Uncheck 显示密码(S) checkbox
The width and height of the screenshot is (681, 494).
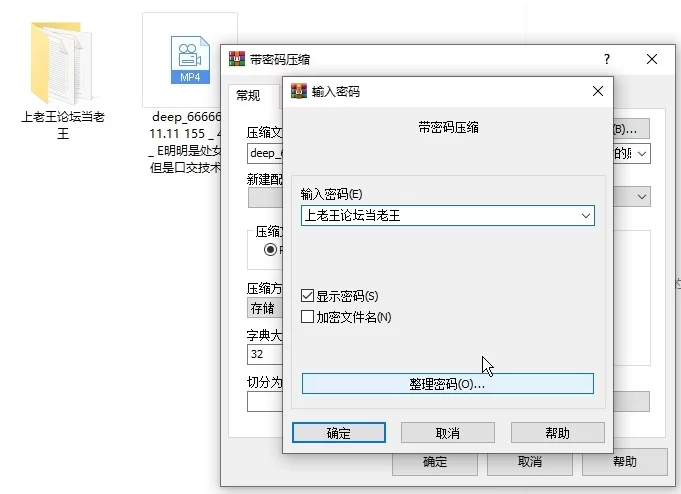pos(307,296)
